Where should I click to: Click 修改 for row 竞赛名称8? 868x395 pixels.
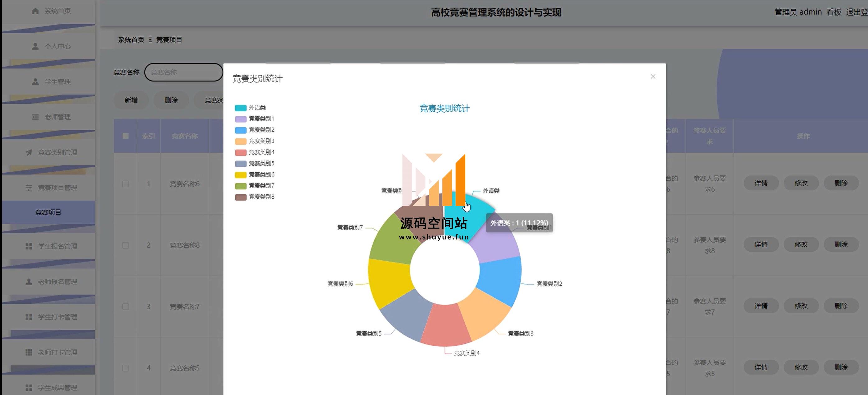(801, 244)
